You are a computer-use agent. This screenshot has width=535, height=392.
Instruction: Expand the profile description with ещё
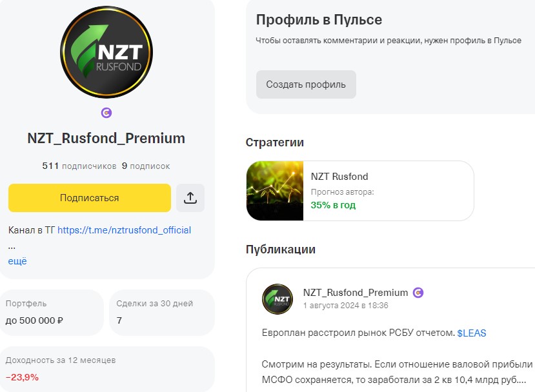17,261
